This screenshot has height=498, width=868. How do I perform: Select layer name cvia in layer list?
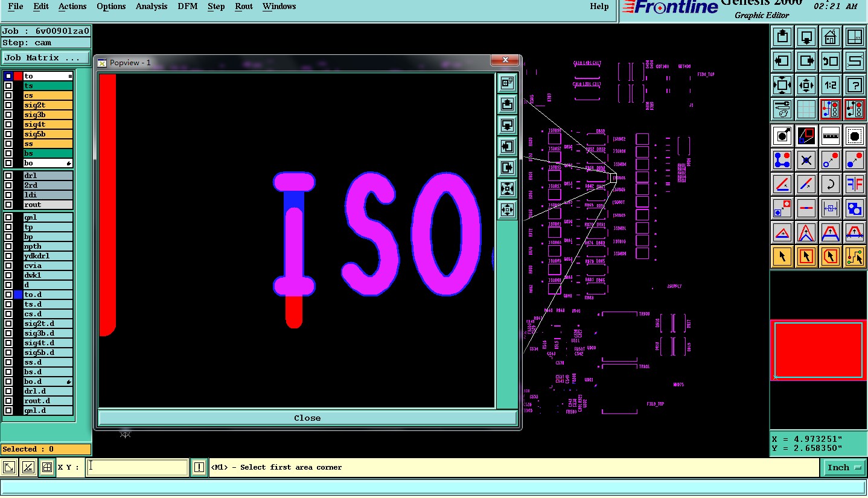48,266
